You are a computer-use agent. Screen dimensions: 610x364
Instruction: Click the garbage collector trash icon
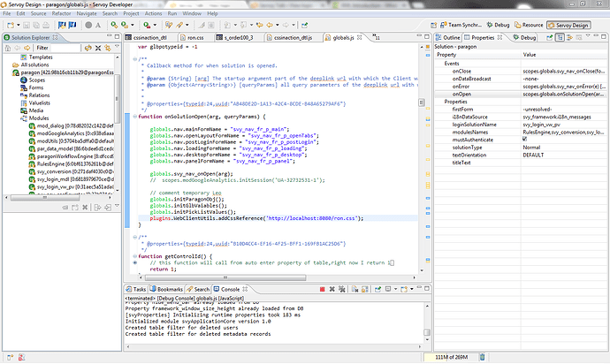point(482,357)
